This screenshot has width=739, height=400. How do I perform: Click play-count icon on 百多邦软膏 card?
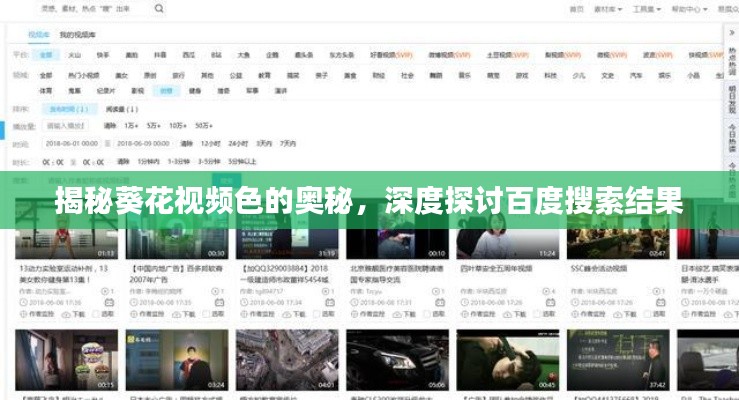(x=215, y=291)
